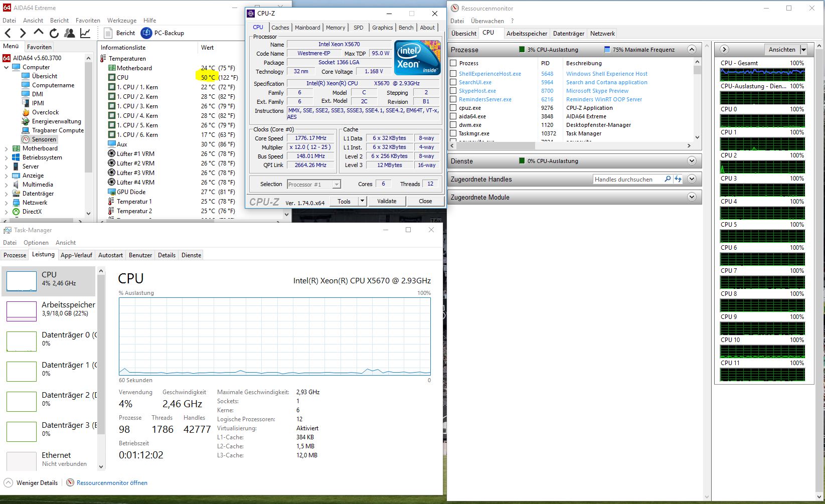Click the refresh icon beside Handles search
This screenshot has height=504, width=825.
678,179
